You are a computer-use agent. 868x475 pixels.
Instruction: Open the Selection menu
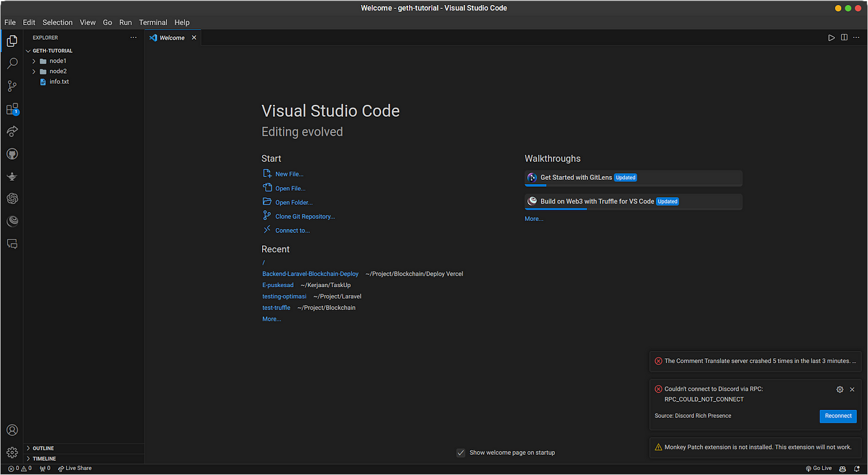pyautogui.click(x=58, y=22)
